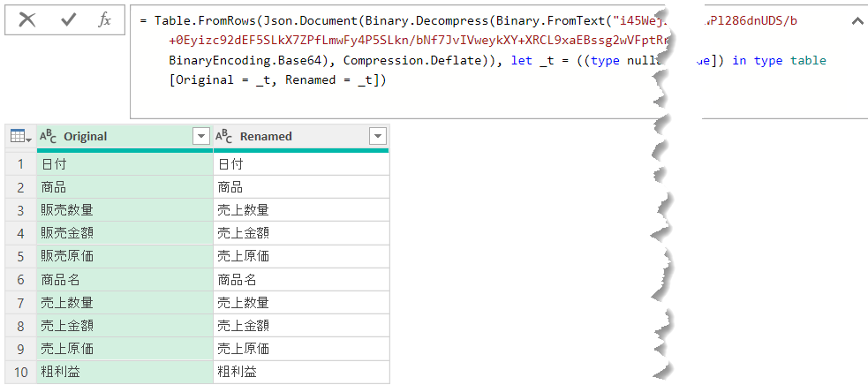The height and width of the screenshot is (385, 868).
Task: Select row number 2
Action: click(x=21, y=187)
